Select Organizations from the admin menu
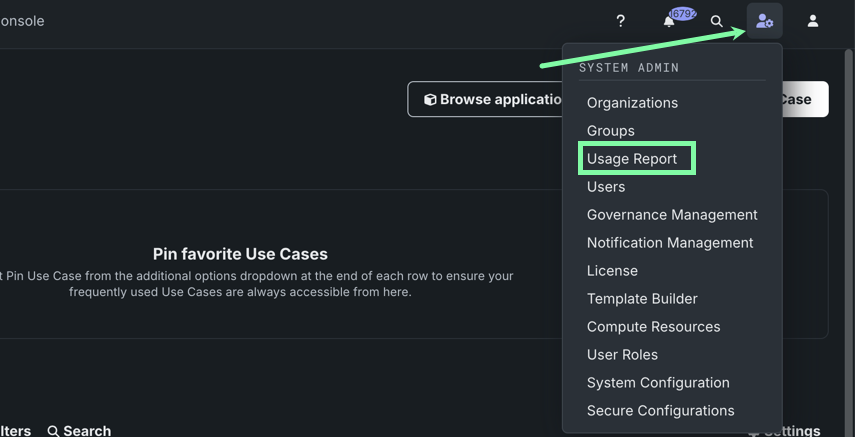Image resolution: width=855 pixels, height=437 pixels. click(632, 103)
